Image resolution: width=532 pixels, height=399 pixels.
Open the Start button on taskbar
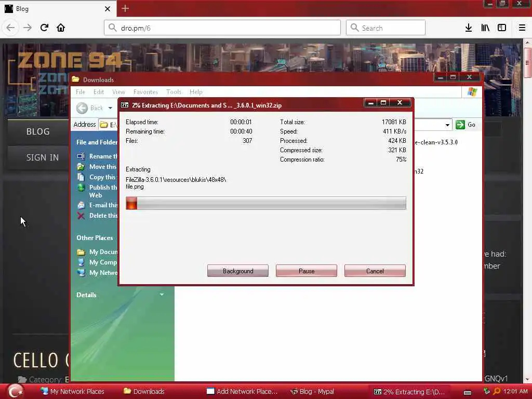[15, 391]
